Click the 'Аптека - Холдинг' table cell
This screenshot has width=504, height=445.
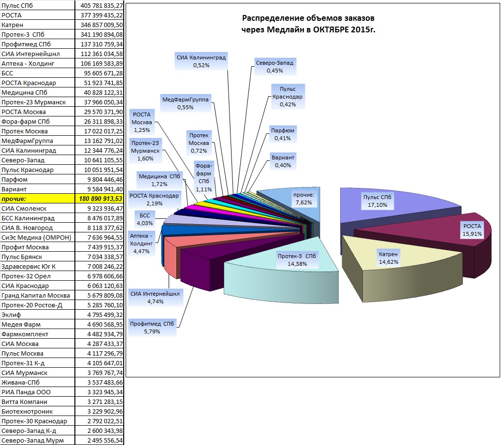(x=38, y=63)
